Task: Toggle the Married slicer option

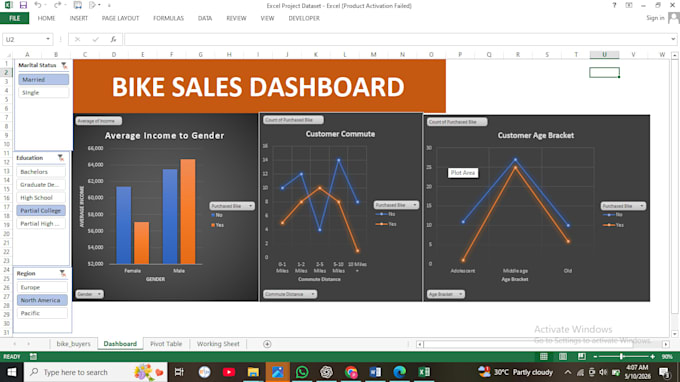Action: point(43,79)
